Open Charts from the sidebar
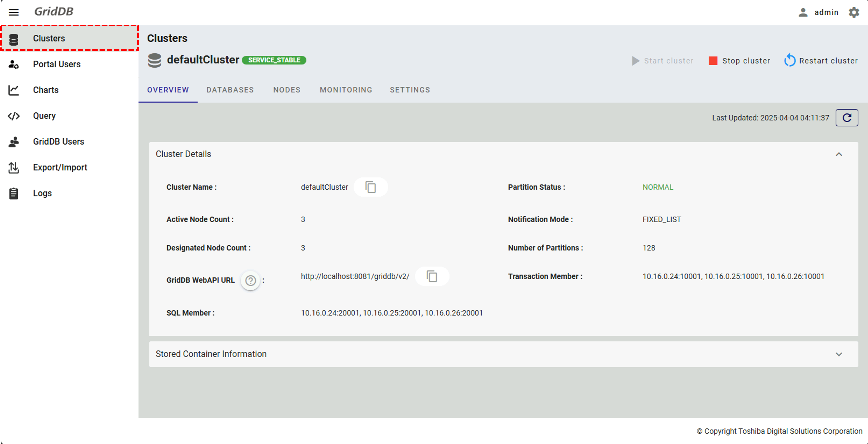This screenshot has width=868, height=444. coord(46,90)
